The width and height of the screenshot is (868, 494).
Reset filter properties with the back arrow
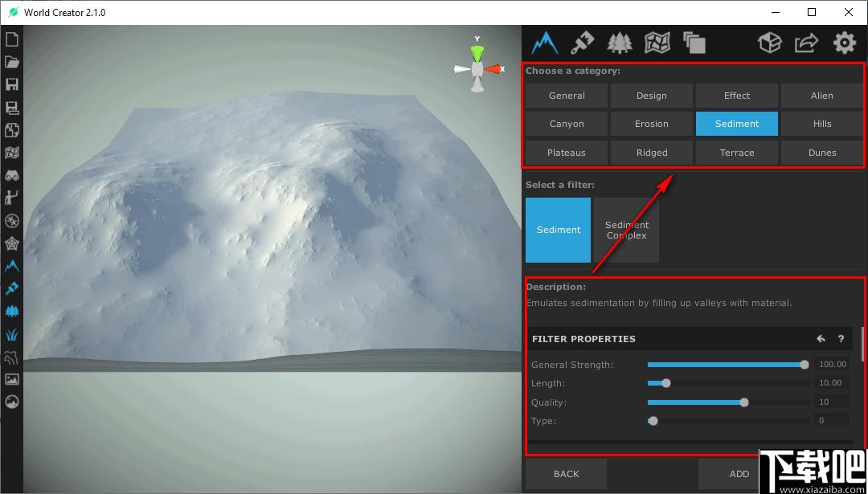[821, 338]
